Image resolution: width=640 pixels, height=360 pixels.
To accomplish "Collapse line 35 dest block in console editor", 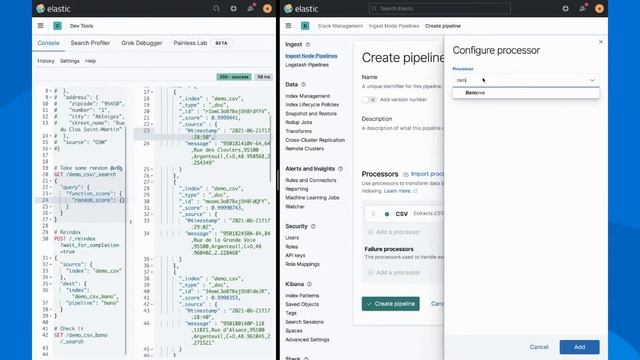I will 50,284.
